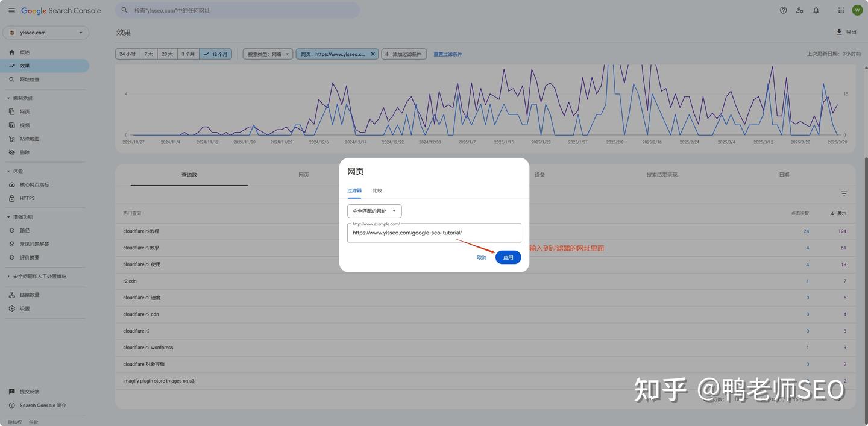Select the 7 天 date range

pos(148,54)
